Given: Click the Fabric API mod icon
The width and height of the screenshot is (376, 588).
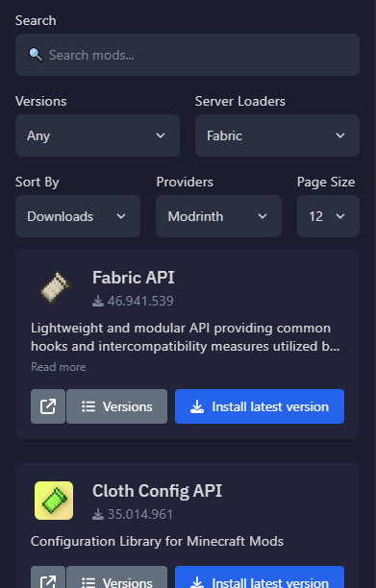Looking at the screenshot, I should pyautogui.click(x=54, y=287).
